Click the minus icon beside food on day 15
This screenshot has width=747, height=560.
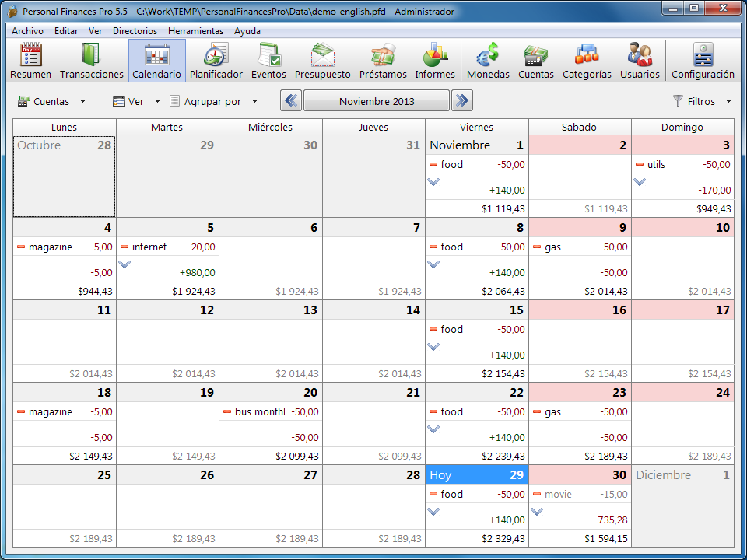433,330
